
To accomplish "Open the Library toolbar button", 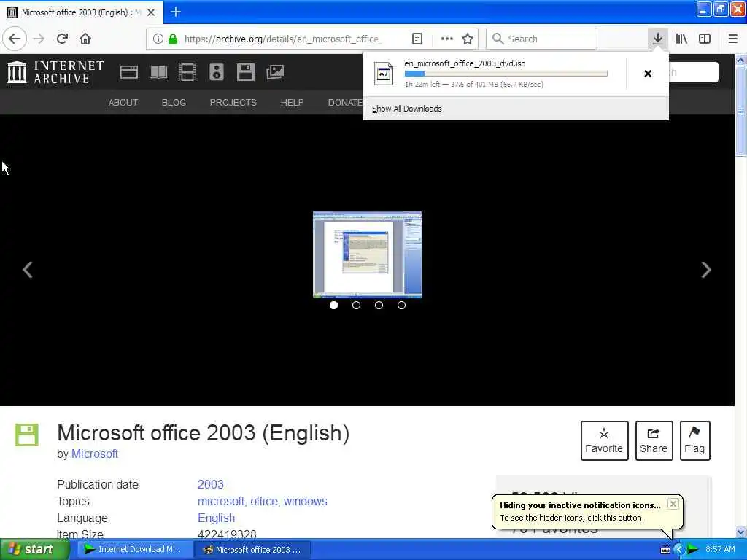I will click(681, 39).
